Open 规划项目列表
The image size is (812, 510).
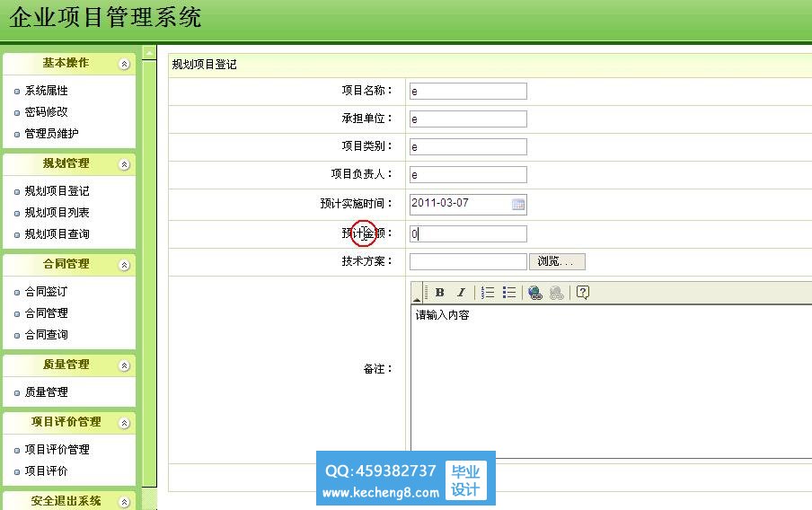[x=57, y=212]
